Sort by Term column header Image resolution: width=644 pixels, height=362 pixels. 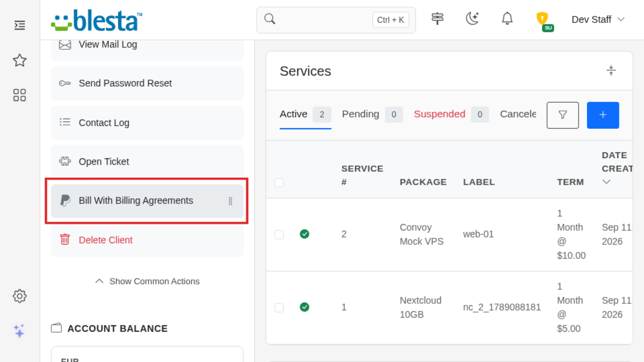point(570,182)
